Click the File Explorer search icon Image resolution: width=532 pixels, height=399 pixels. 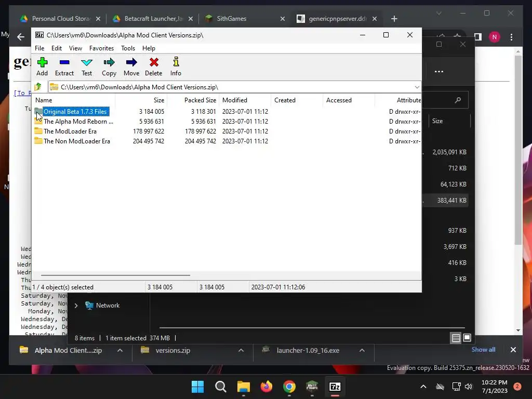coord(458,100)
